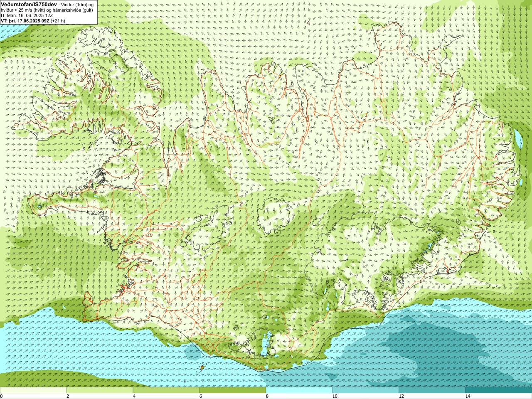
Task: Select the 'IT: Mán. 16. 06. 2025 12Z' line
Action: pyautogui.click(x=27, y=15)
